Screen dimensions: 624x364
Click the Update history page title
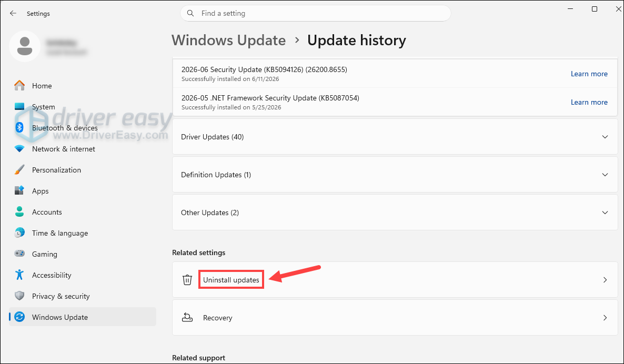pos(357,40)
